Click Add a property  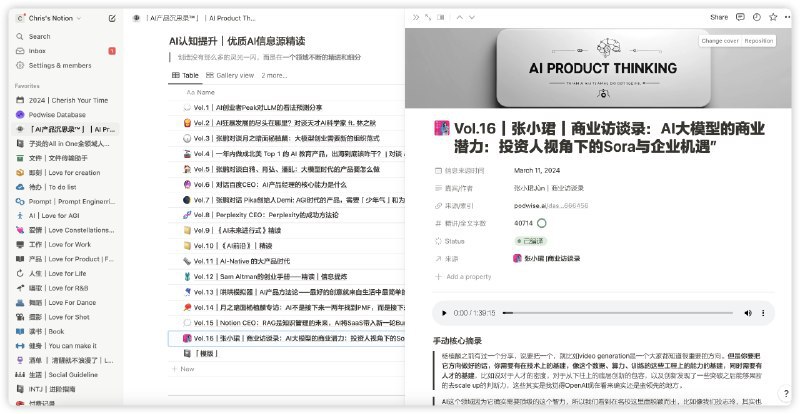[x=463, y=277]
